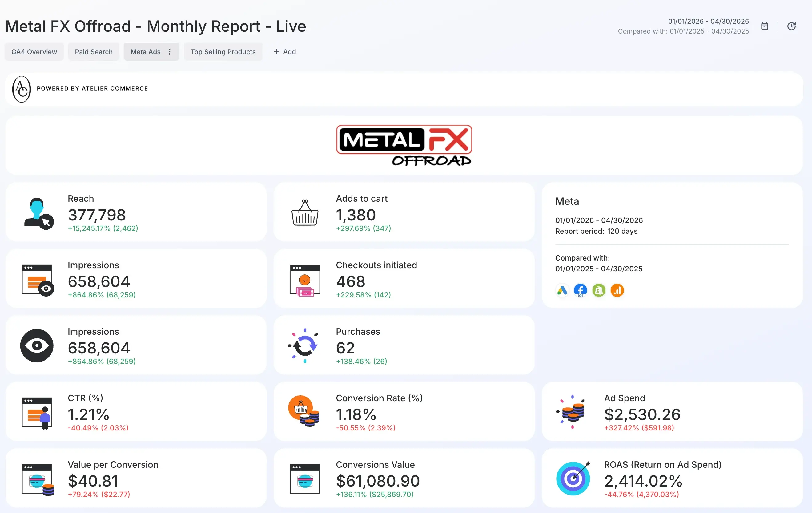Click the report title Metal FX Offroad
The height and width of the screenshot is (513, 812).
point(155,26)
